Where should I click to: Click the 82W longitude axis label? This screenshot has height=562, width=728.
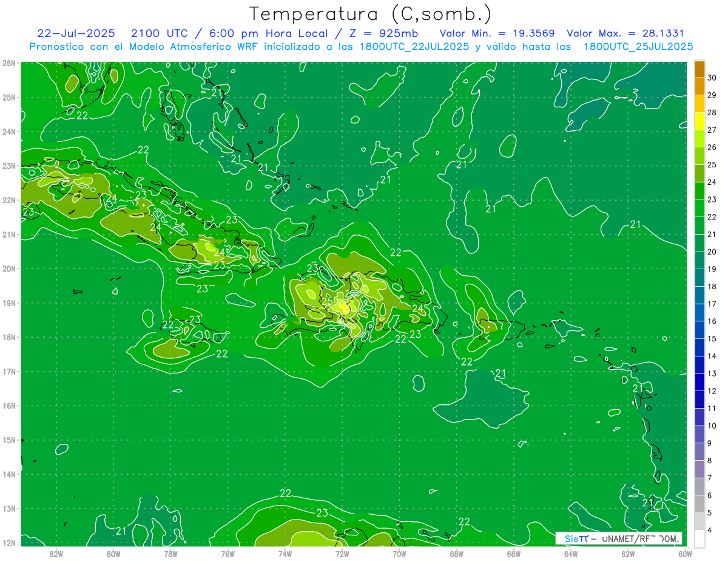(56, 554)
